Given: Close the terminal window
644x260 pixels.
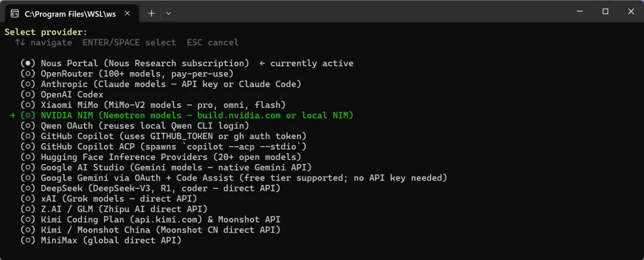Looking at the screenshot, I should 631,11.
